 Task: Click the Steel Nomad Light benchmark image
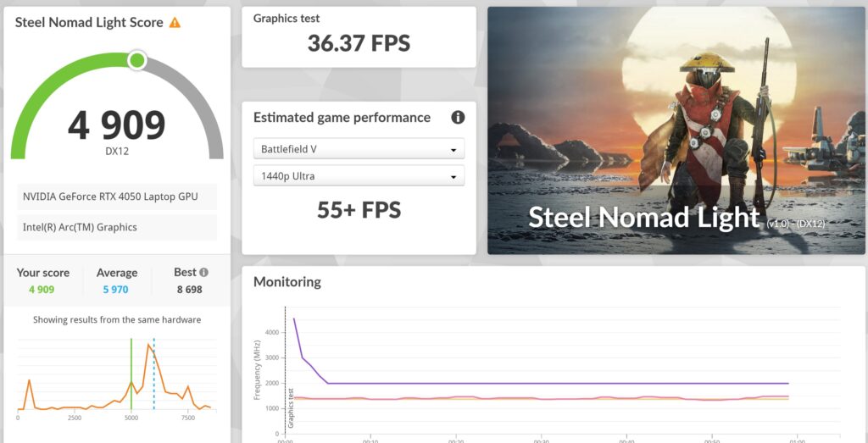[x=676, y=130]
